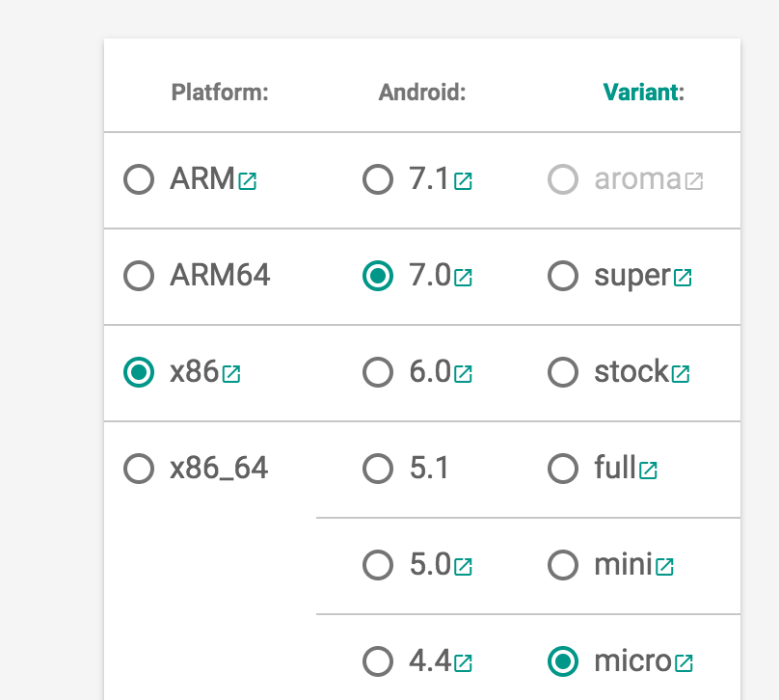The width and height of the screenshot is (779, 700).
Task: Choose the mini variant radio button
Action: pyautogui.click(x=563, y=565)
